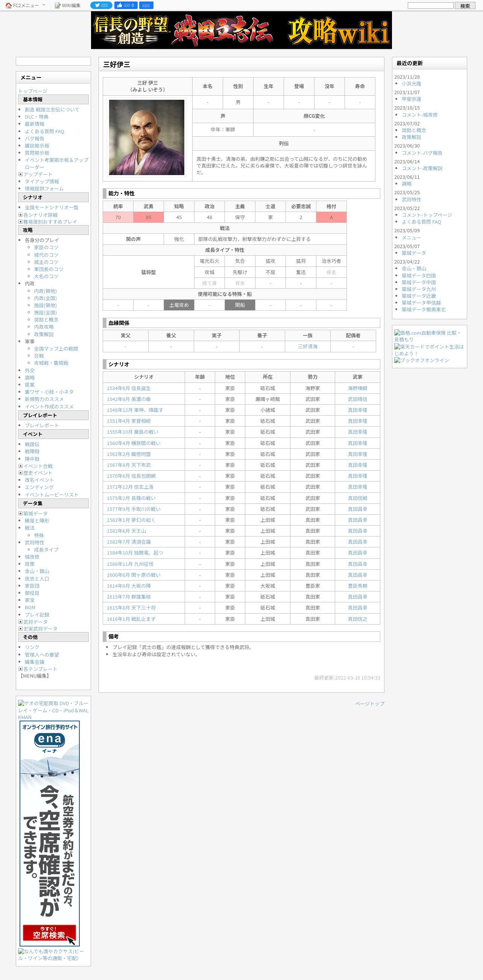Open 武田晴信 in 武家 column

[x=358, y=399]
